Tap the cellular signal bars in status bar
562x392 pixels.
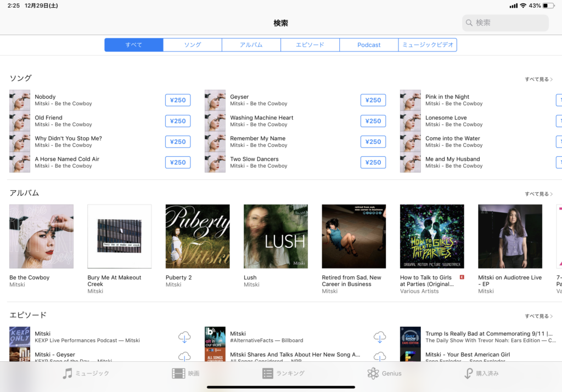[514, 5]
